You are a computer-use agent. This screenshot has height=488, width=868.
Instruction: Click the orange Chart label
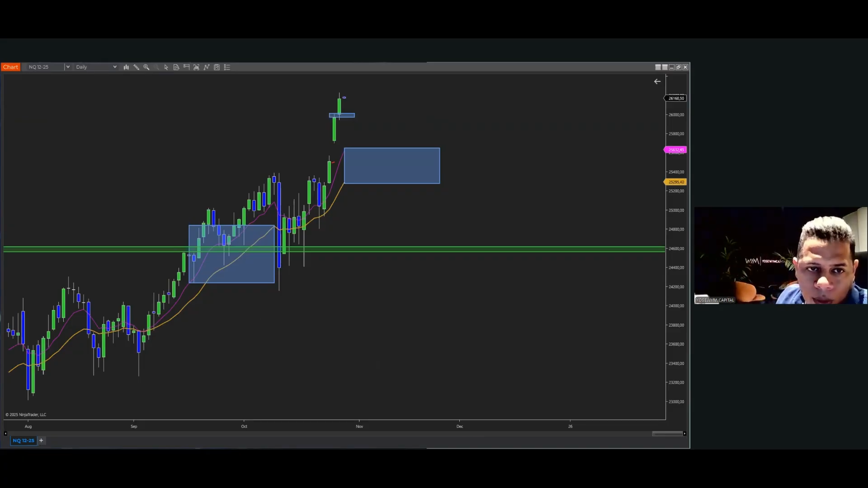11,67
